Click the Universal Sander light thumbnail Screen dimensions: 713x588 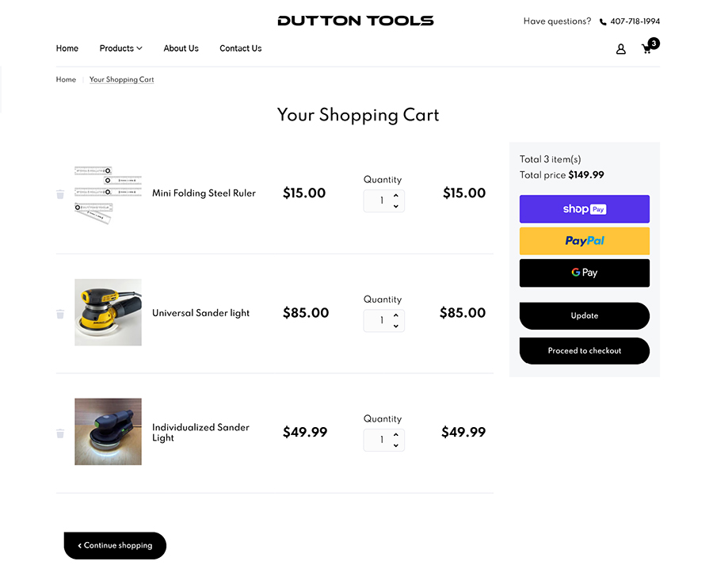[108, 311]
